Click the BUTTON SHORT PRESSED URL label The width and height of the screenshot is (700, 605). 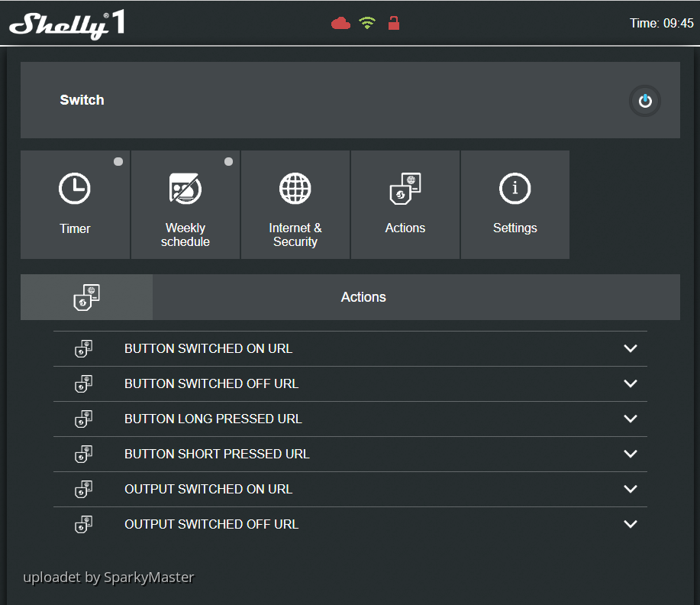coord(217,454)
